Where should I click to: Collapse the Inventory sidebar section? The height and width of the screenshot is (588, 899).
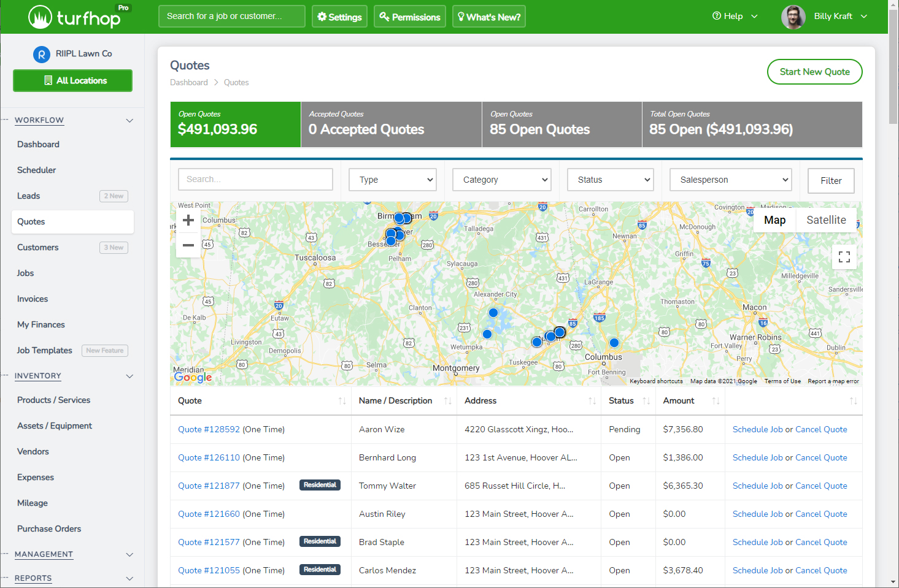[x=129, y=376]
